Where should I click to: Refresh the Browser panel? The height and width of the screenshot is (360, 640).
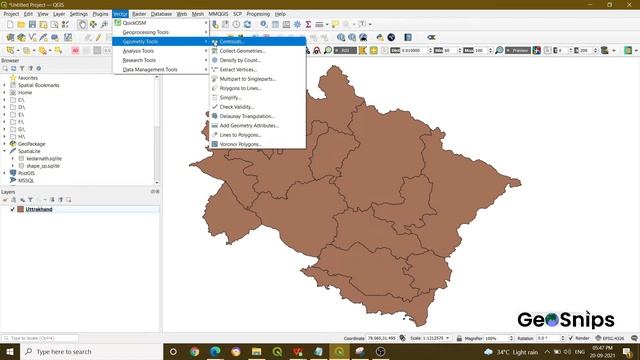click(x=13, y=69)
